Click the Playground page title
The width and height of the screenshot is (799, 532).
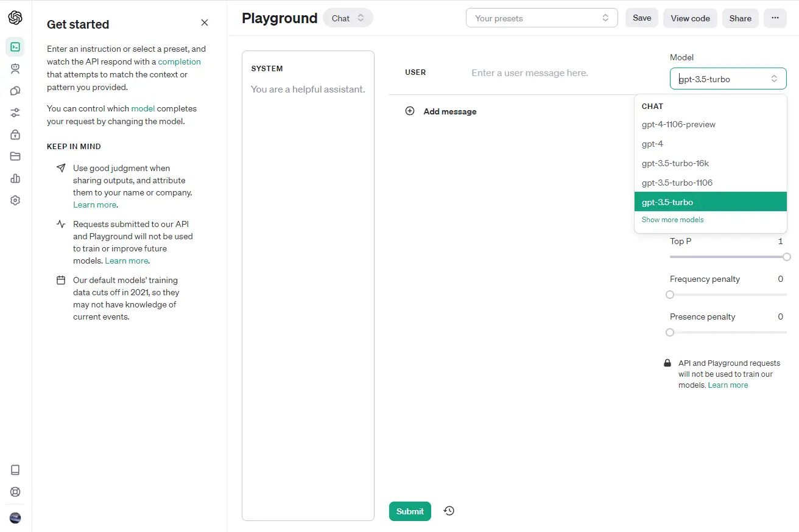(280, 18)
